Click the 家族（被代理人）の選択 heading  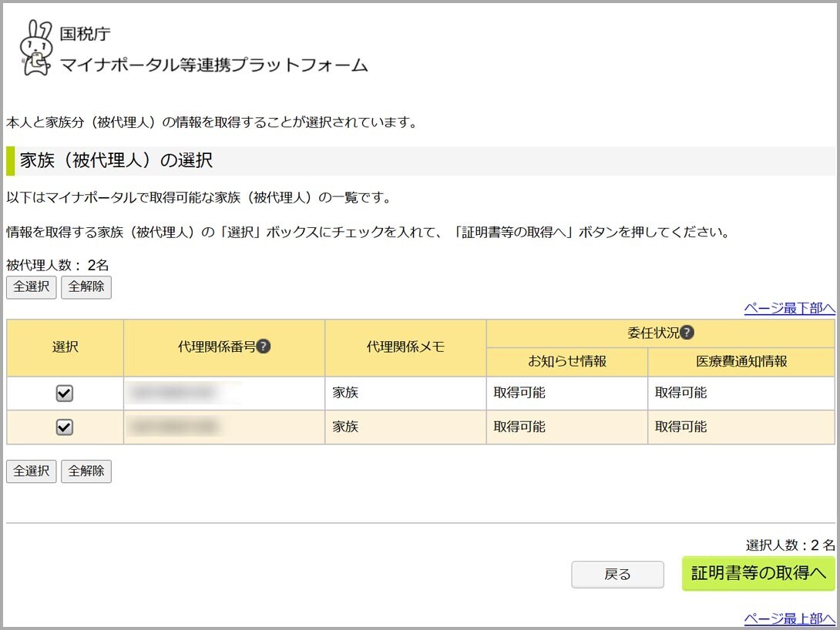coord(116,160)
